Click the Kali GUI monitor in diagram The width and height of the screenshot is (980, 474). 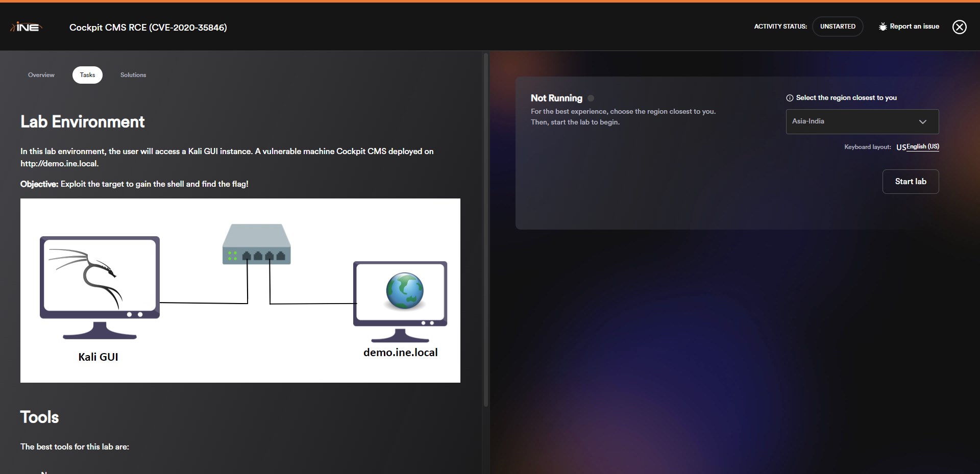click(x=100, y=287)
